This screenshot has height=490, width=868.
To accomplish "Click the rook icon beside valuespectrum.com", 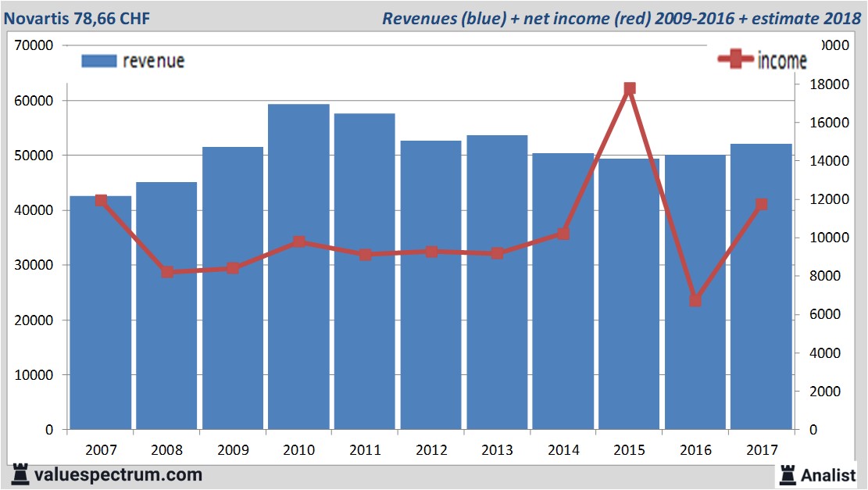I will (20, 474).
